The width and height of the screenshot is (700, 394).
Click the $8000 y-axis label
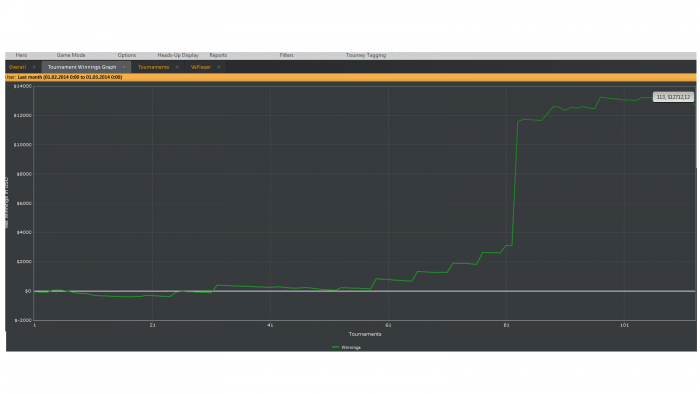coord(24,174)
